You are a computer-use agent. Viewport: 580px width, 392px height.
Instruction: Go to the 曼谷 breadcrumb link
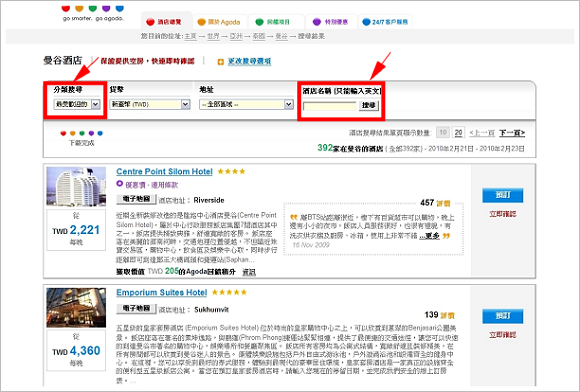[281, 36]
